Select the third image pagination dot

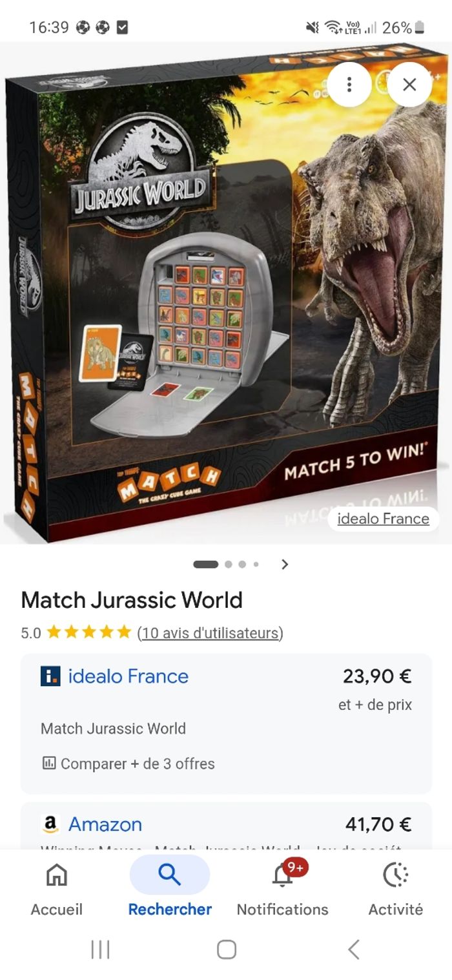(x=242, y=564)
